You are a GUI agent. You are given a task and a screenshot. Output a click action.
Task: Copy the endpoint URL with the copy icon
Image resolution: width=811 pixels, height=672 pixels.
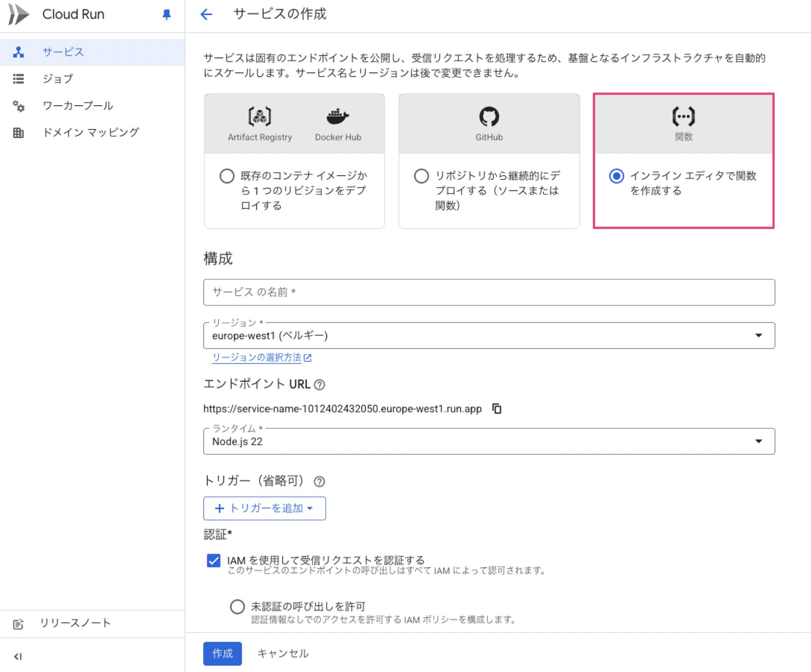click(x=497, y=408)
